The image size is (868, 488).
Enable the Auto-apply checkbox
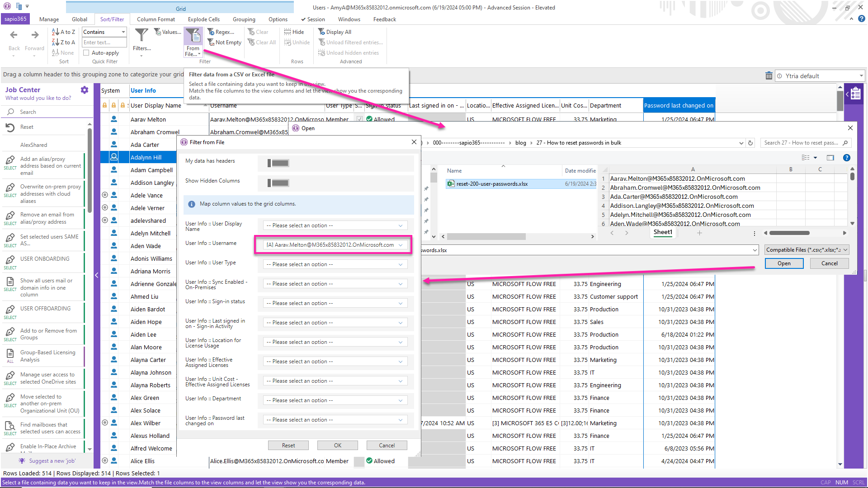pyautogui.click(x=86, y=53)
